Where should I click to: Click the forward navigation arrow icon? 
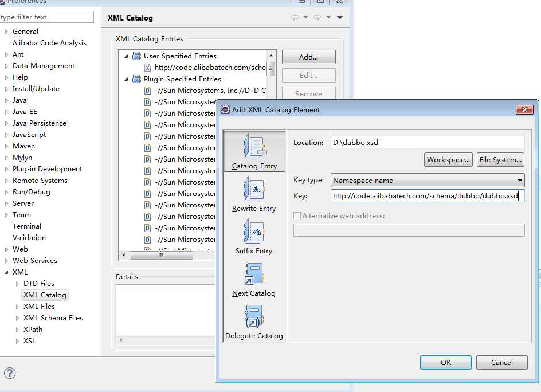click(317, 17)
